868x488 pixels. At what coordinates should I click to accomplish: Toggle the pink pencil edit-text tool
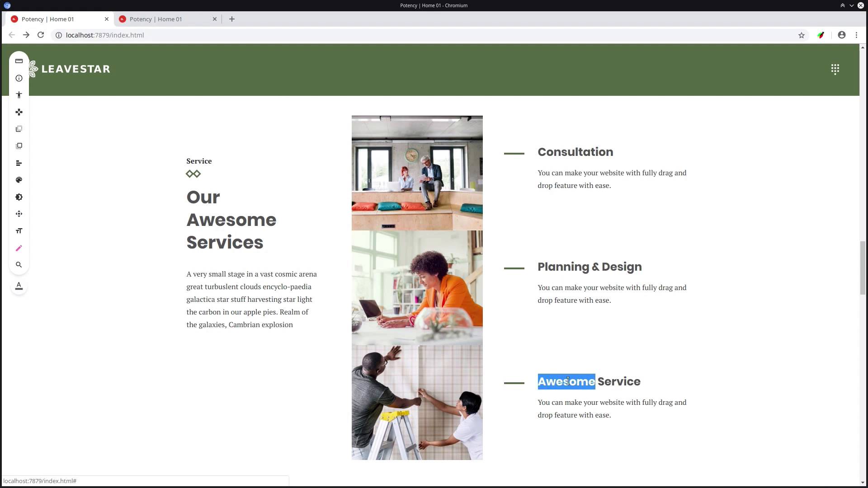[19, 248]
